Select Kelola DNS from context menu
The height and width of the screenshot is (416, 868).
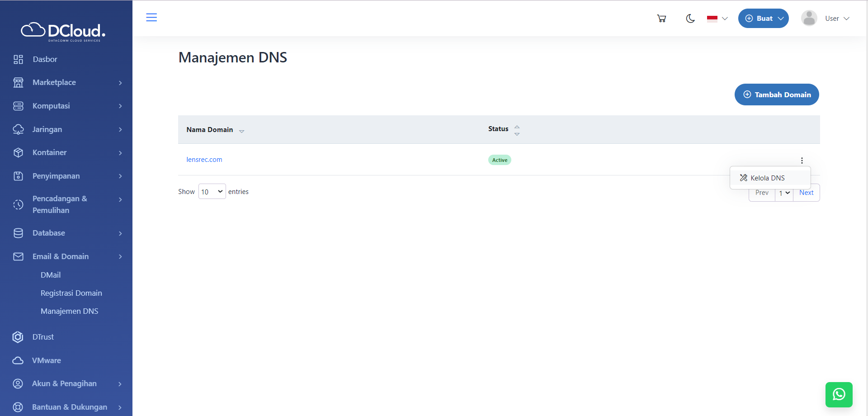click(x=767, y=178)
